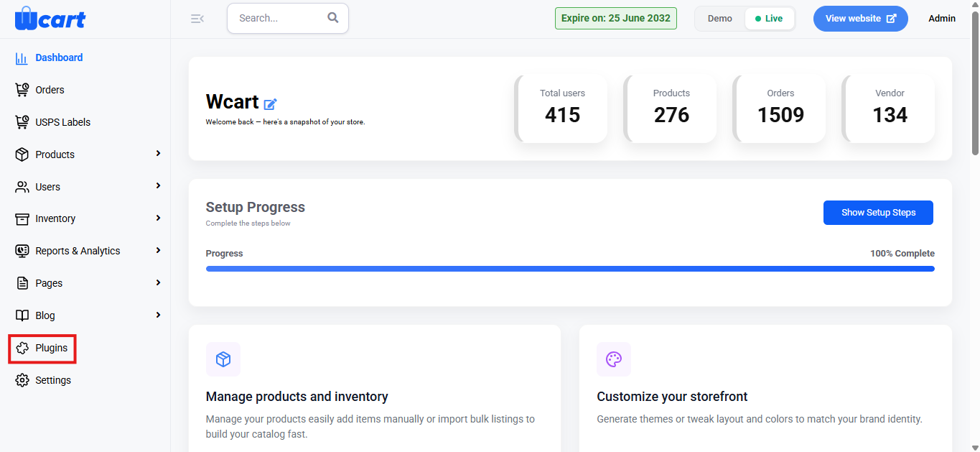Click the Plugins puzzle piece icon
Viewport: 980px width, 452px height.
[x=22, y=348]
